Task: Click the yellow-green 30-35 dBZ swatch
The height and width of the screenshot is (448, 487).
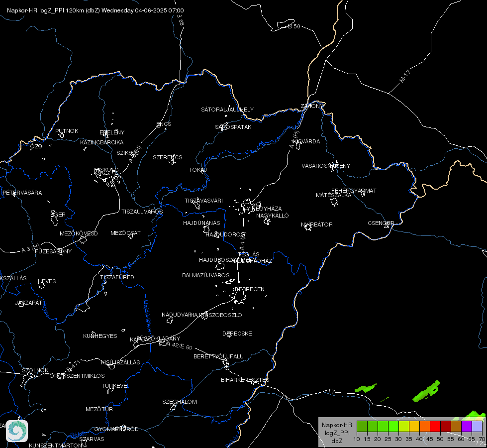Action: coord(404,427)
